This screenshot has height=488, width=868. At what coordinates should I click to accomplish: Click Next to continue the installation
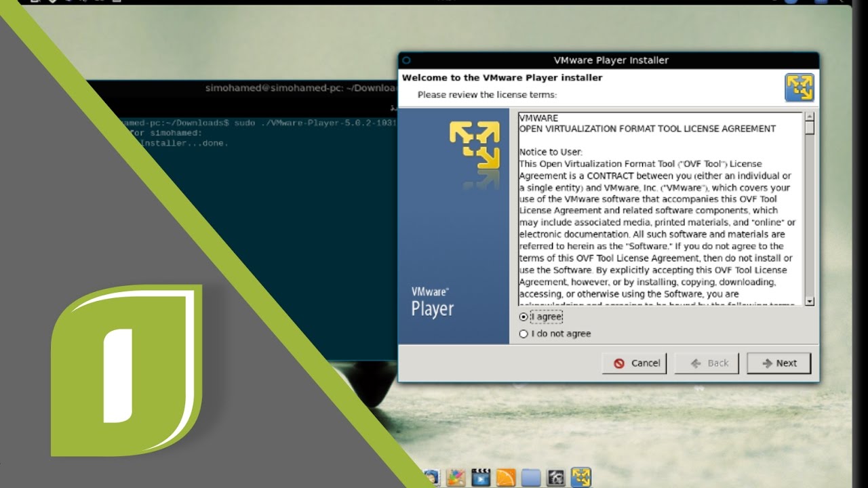tap(778, 363)
